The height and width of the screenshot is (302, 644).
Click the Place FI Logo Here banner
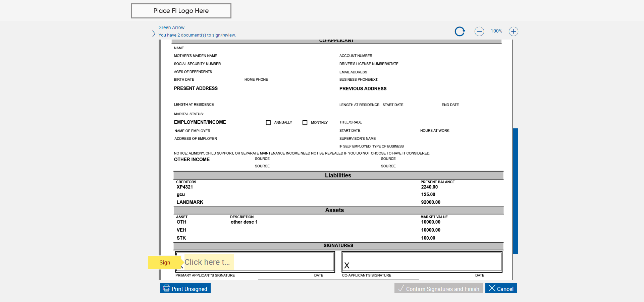181,11
